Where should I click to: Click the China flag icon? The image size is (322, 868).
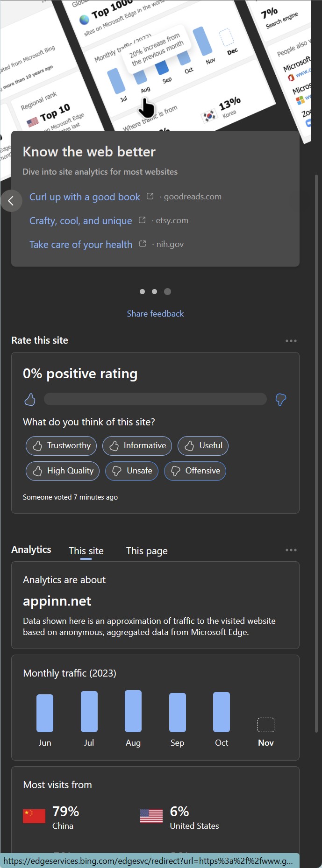coord(34,816)
